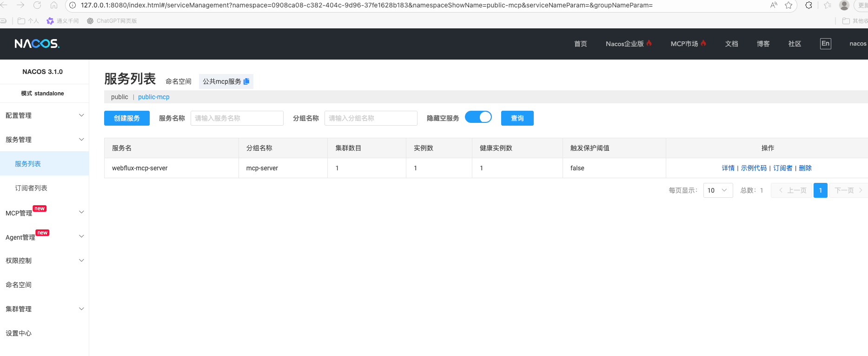Focus the 服务名称 input field
Image resolution: width=868 pixels, height=356 pixels.
pos(237,118)
